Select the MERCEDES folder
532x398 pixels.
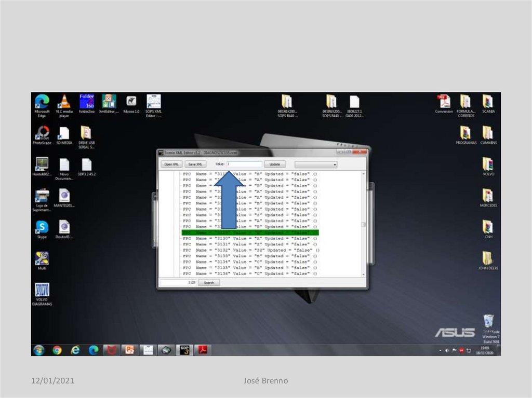click(x=488, y=198)
